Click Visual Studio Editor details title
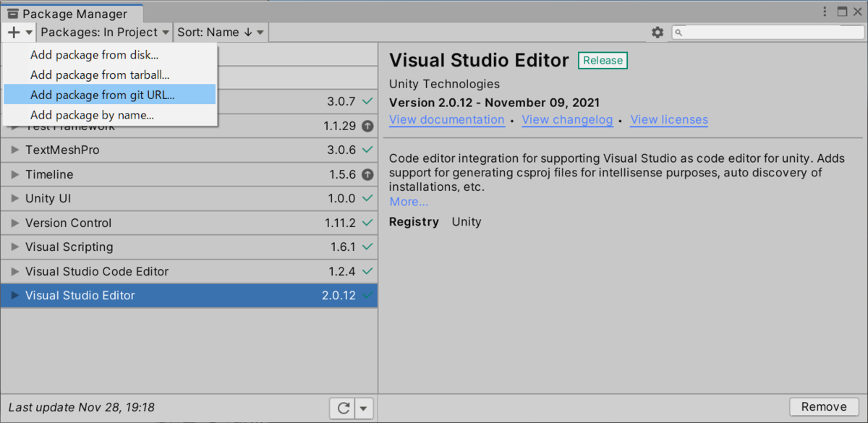This screenshot has height=423, width=868. (x=479, y=61)
